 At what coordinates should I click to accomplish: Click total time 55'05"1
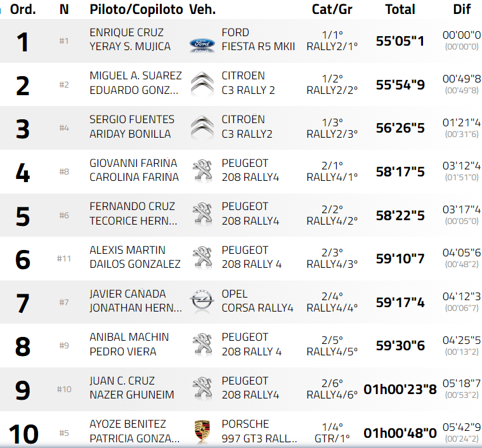click(400, 41)
